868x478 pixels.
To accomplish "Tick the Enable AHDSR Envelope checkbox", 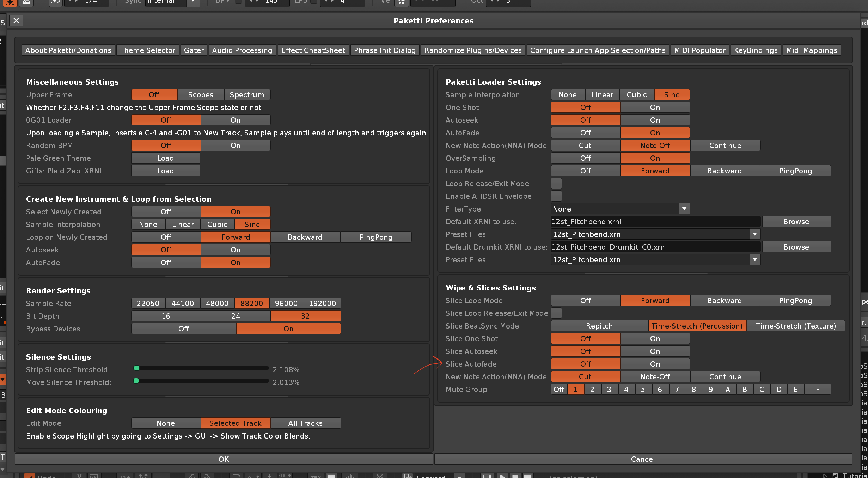I will click(556, 196).
